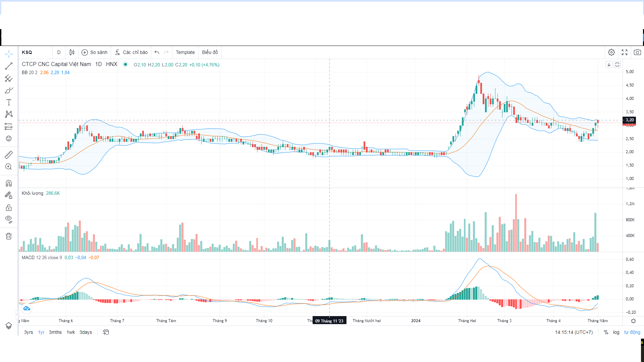
Task: Select the 3yrs time range
Action: click(29, 332)
